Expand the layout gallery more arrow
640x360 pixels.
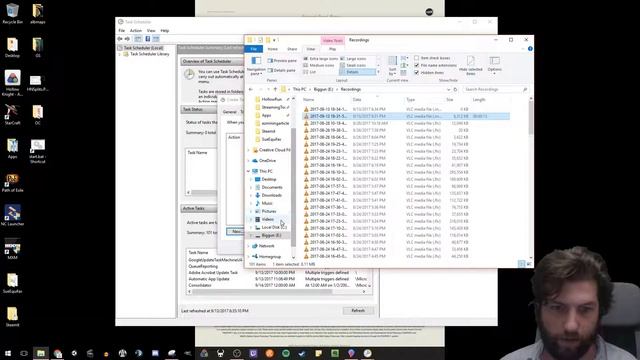(378, 72)
